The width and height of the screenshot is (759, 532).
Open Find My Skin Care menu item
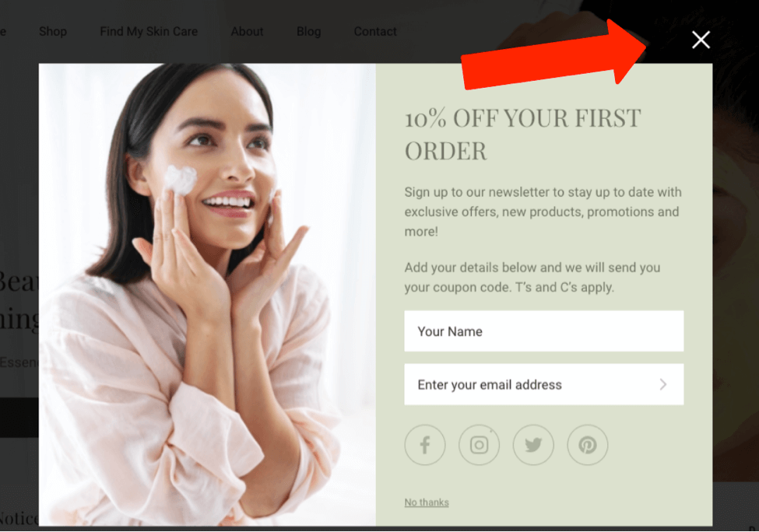[x=149, y=31]
